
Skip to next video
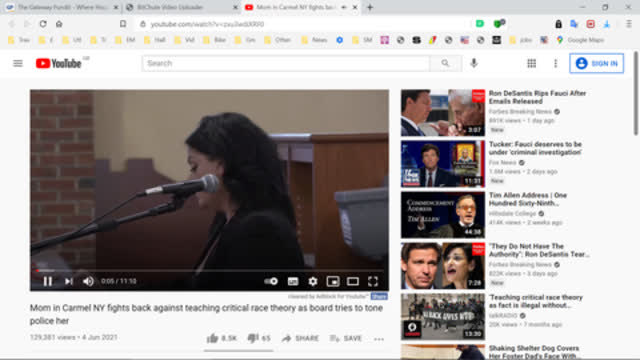(69, 281)
